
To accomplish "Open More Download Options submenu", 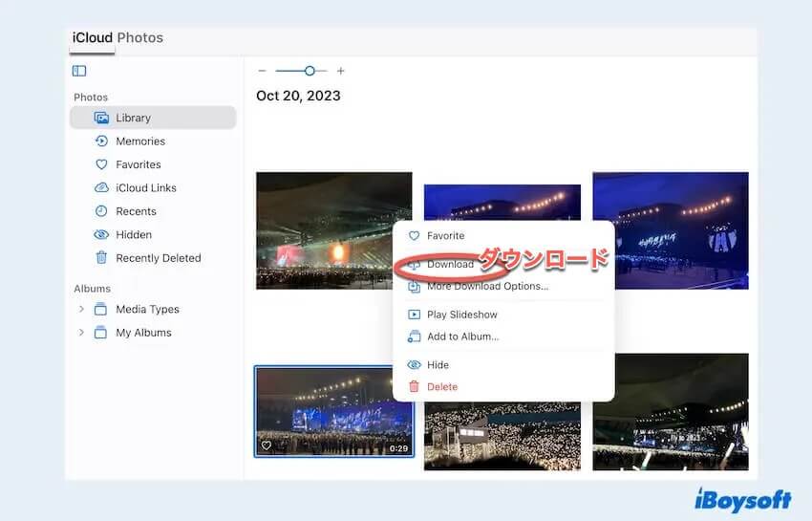I will (x=487, y=287).
